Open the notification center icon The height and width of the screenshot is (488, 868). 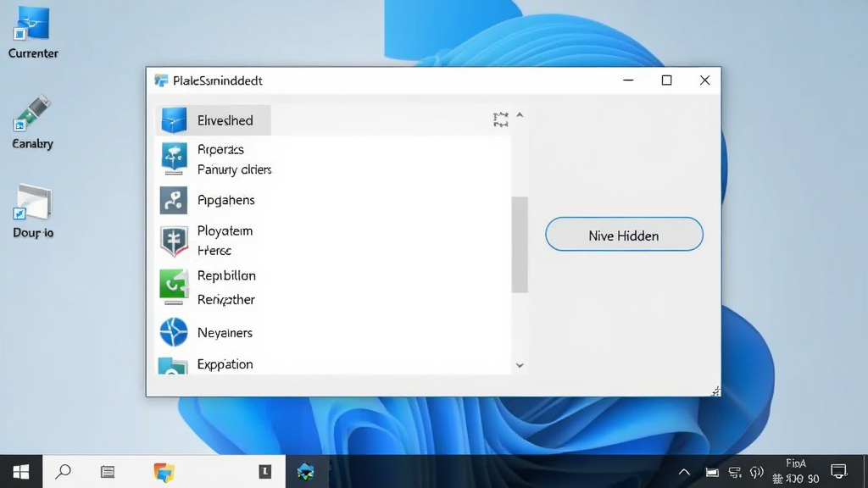(x=839, y=472)
